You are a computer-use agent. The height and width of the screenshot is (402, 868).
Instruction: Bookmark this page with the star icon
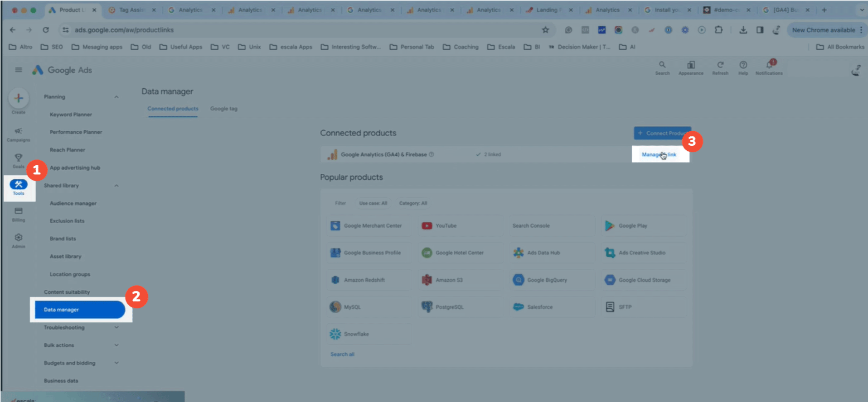tap(545, 30)
